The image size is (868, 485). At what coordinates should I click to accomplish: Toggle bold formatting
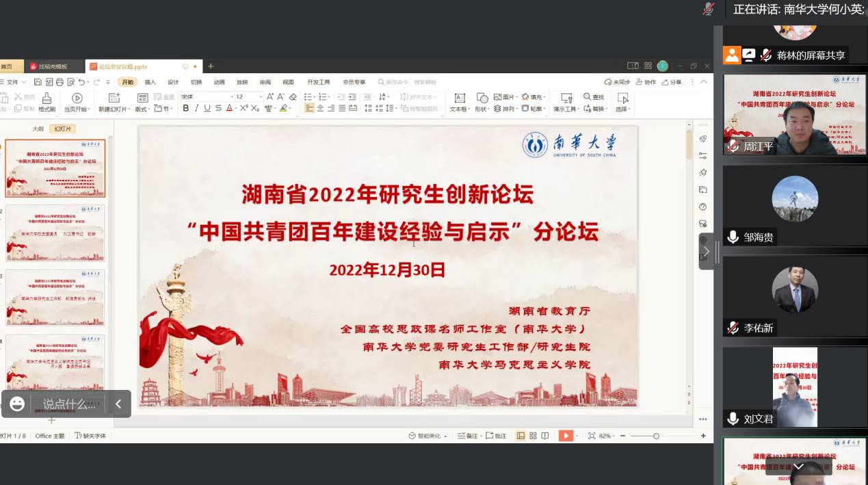(x=185, y=108)
